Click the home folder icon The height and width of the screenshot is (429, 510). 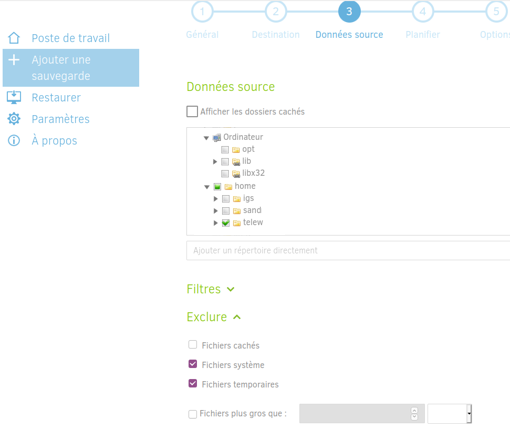point(228,187)
